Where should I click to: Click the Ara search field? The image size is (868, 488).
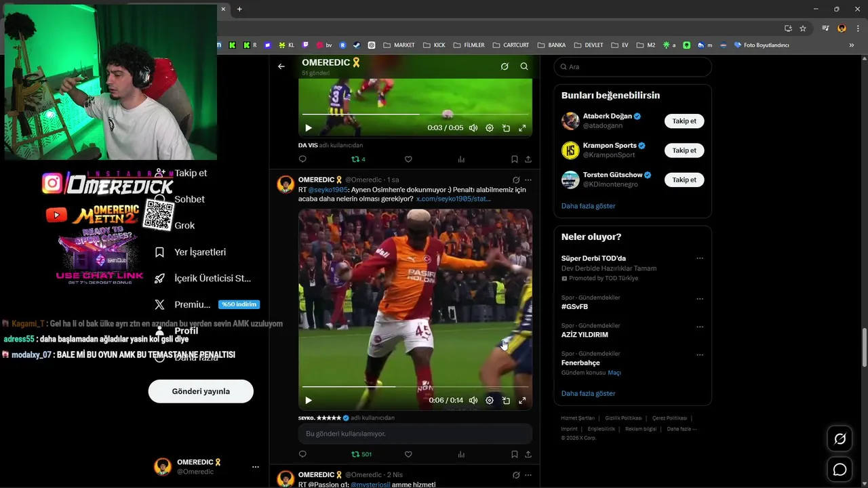click(x=633, y=66)
